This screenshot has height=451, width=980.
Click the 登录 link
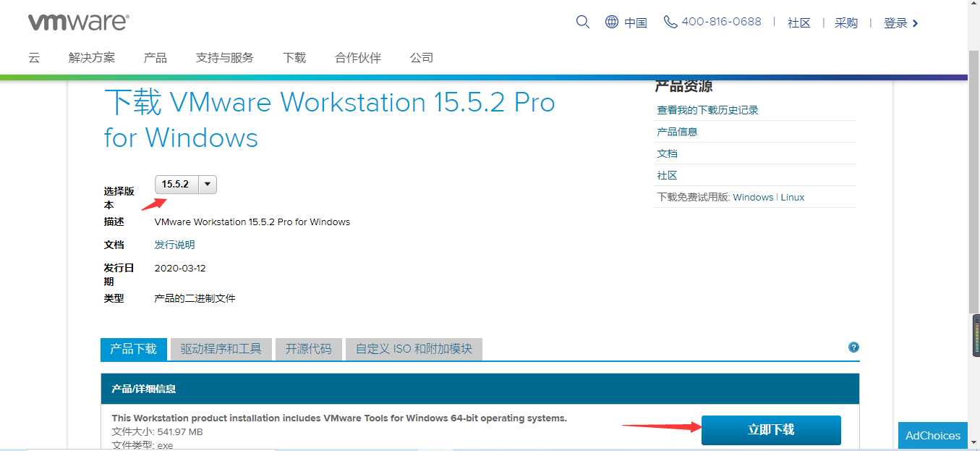895,23
